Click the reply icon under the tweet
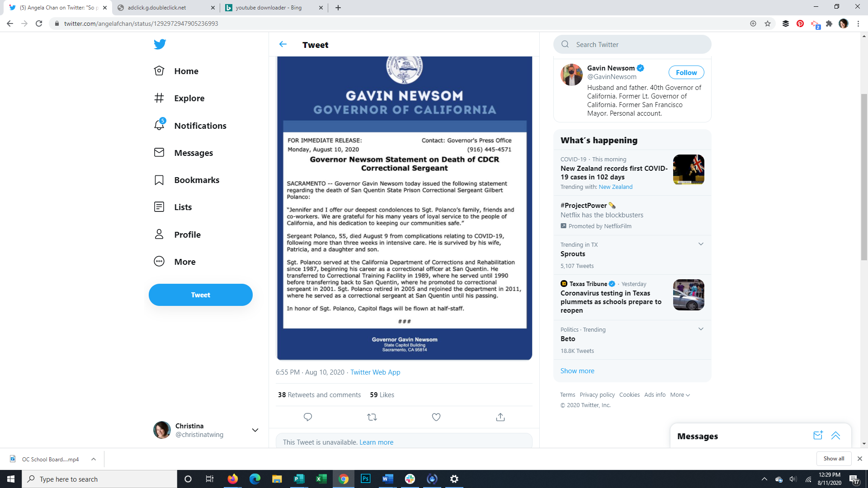This screenshot has width=868, height=488. 308,417
